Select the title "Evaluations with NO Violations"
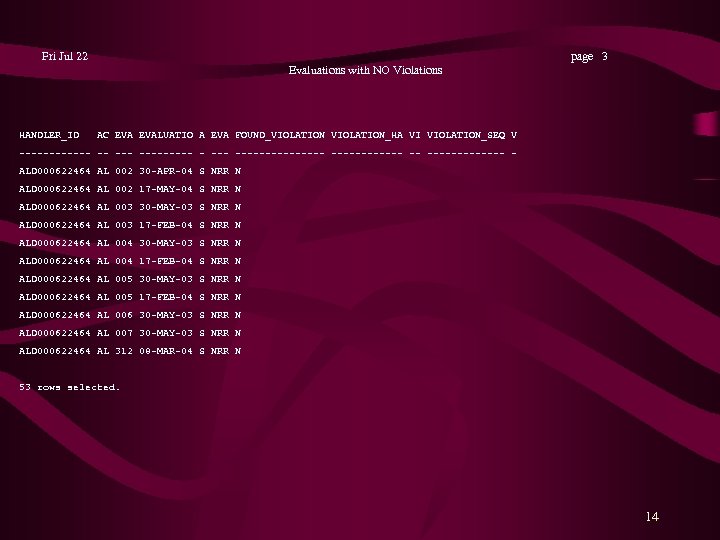This screenshot has width=720, height=540. (366, 70)
